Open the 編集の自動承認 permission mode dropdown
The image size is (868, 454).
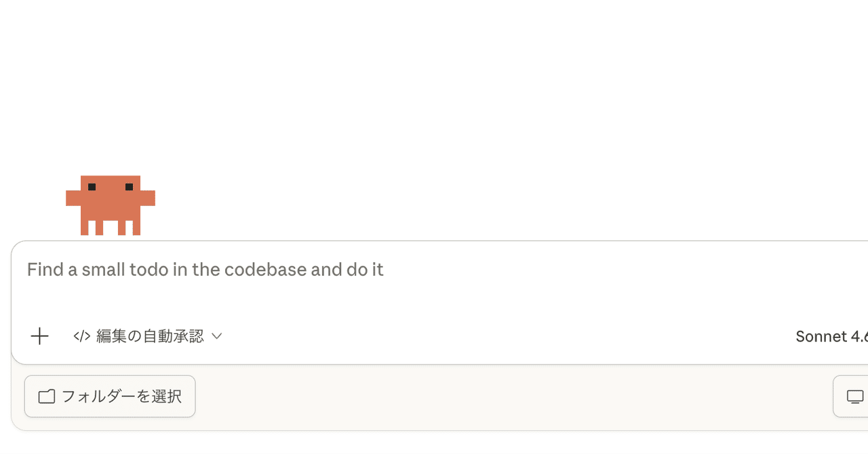click(x=149, y=336)
